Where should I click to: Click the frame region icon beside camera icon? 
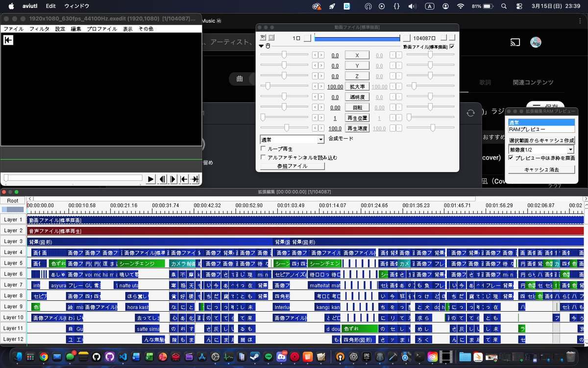271,38
